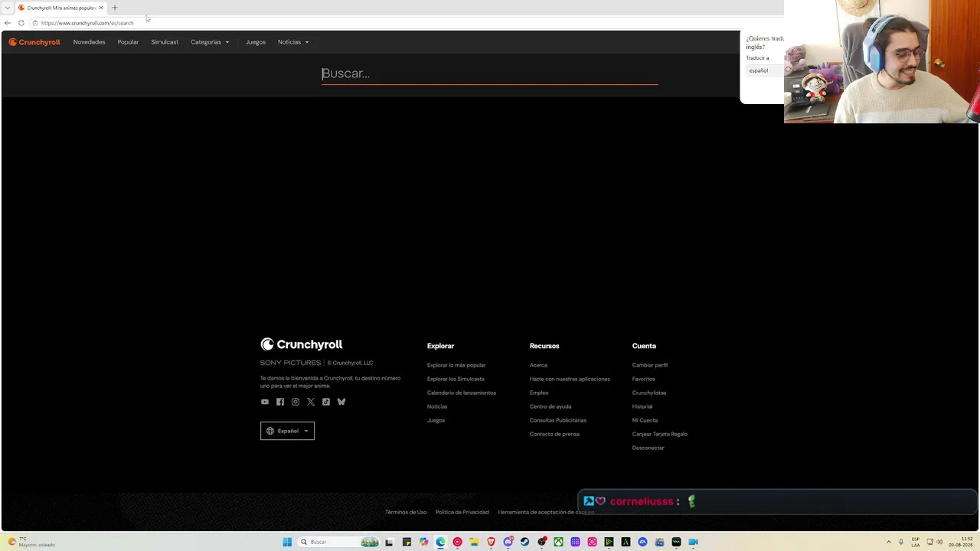Open a new browser tab
This screenshot has width=980, height=551.
tap(115, 8)
